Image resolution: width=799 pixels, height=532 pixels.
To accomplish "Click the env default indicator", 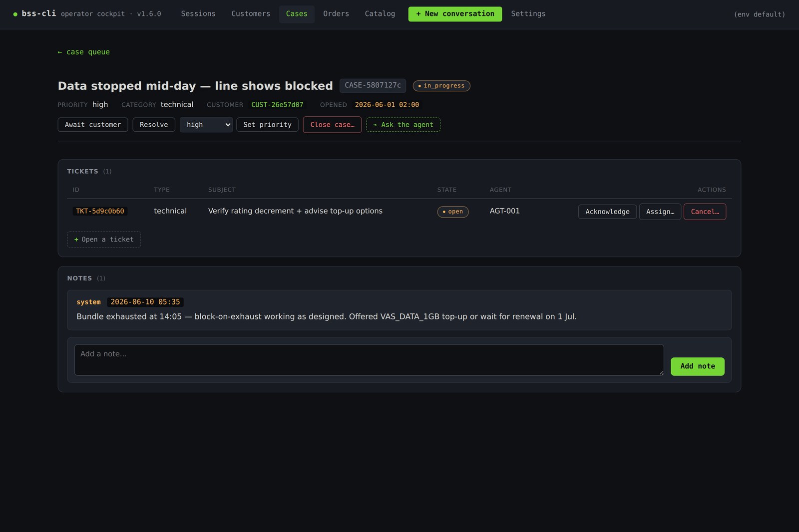I will point(760,14).
